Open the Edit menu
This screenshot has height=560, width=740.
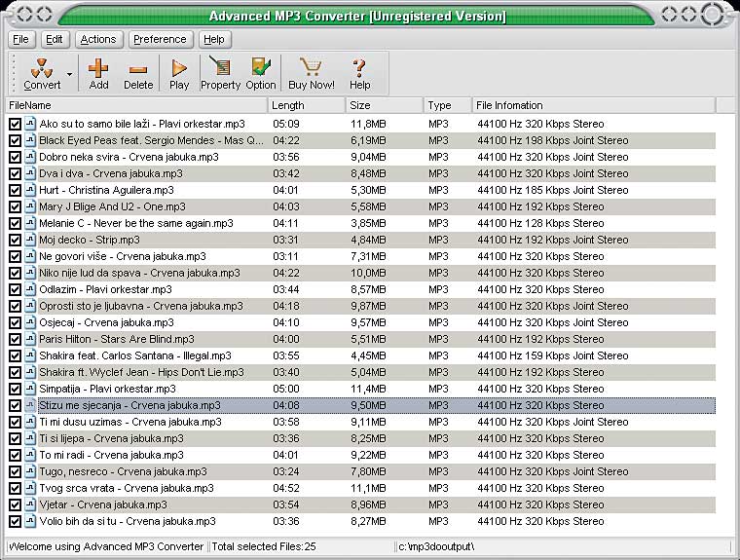pos(54,39)
